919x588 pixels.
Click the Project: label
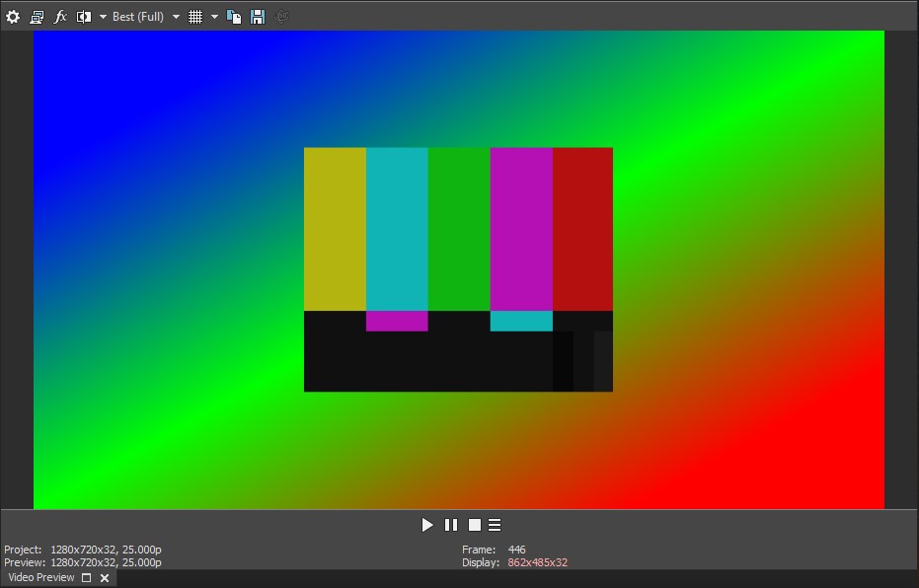pyautogui.click(x=23, y=550)
